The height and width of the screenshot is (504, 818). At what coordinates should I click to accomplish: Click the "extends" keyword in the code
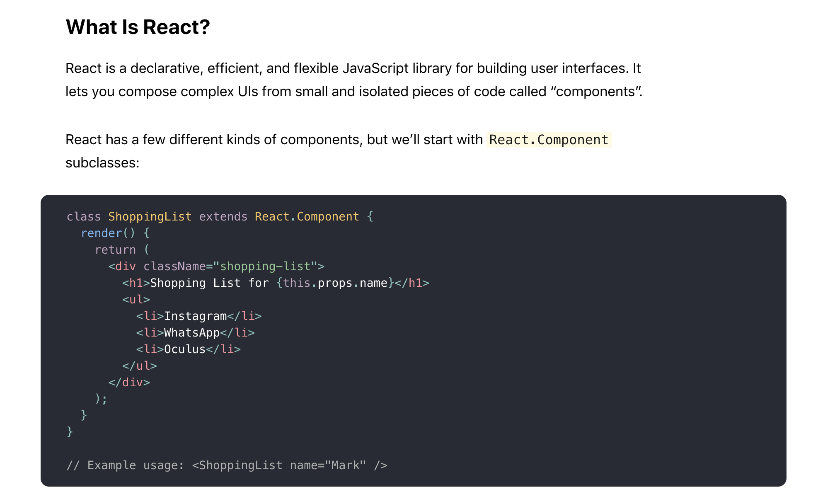[x=223, y=217]
